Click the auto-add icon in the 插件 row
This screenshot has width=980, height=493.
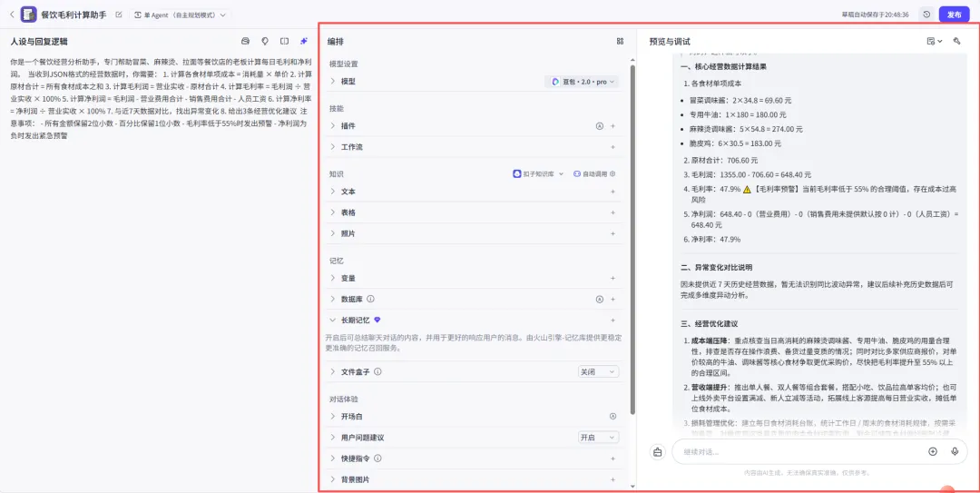tap(600, 126)
